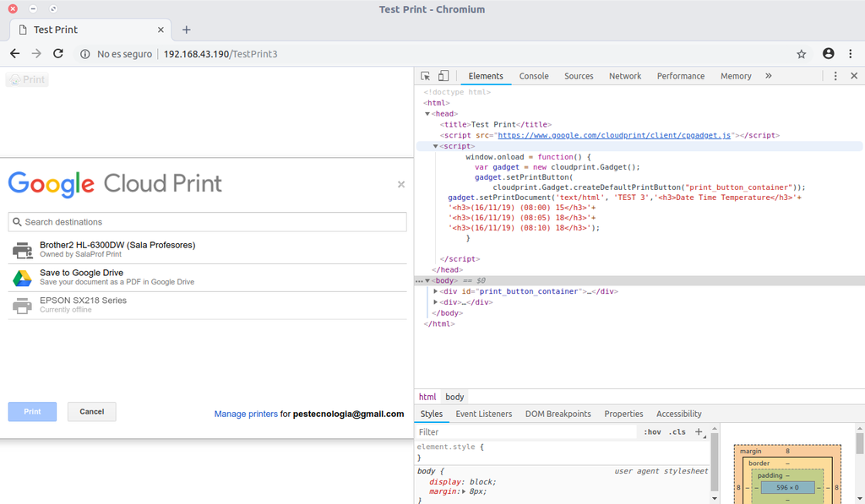865x504 pixels.
Task: Select the Brother2 HL-6300DW printer icon
Action: point(23,250)
